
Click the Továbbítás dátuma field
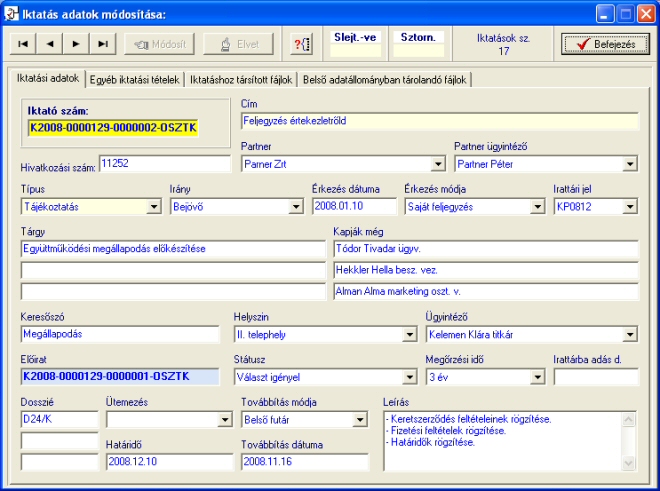[x=305, y=462]
